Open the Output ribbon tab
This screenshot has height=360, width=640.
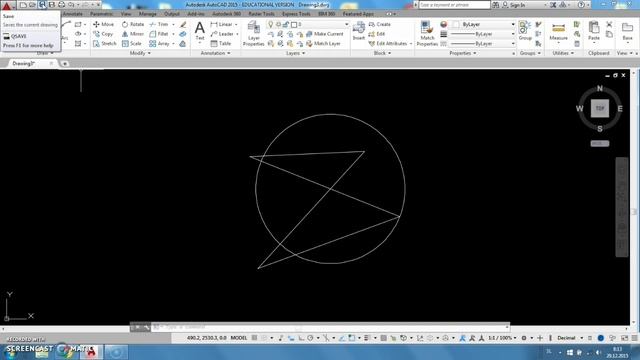[x=171, y=14]
